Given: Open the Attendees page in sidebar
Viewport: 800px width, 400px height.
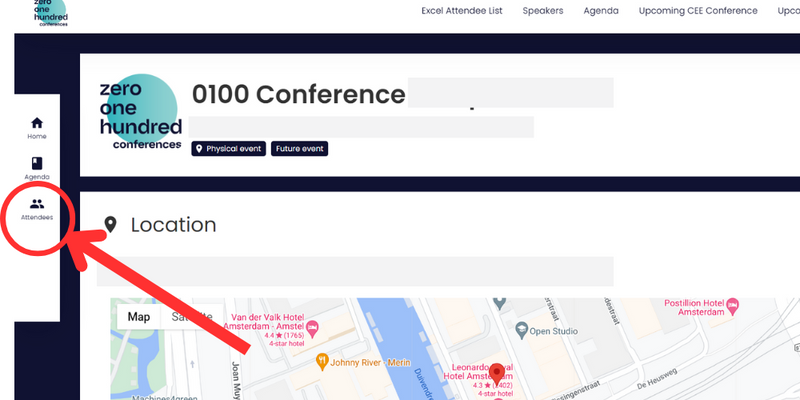Looking at the screenshot, I should click(x=37, y=209).
